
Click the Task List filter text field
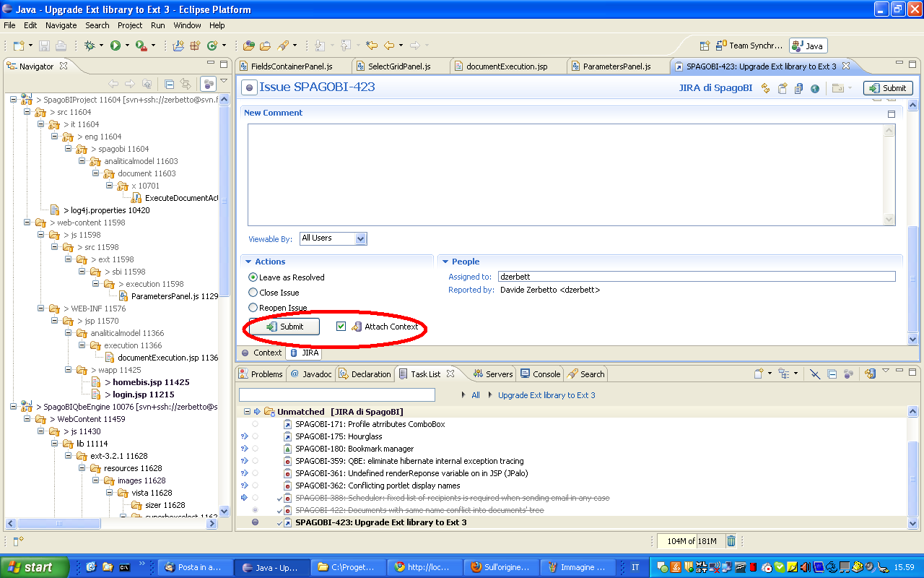337,395
